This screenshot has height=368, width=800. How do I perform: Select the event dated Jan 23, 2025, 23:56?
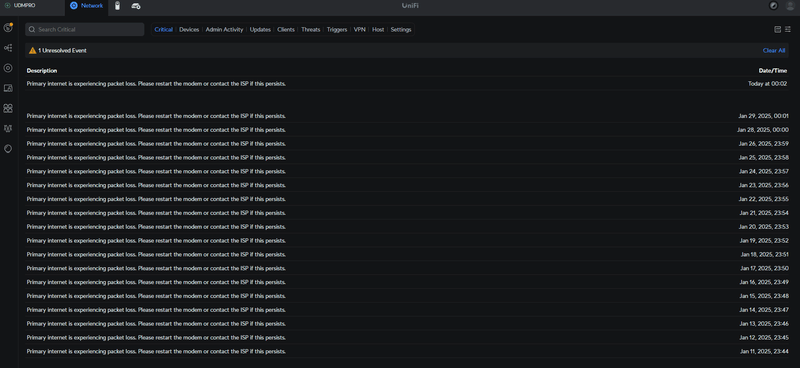click(407, 185)
